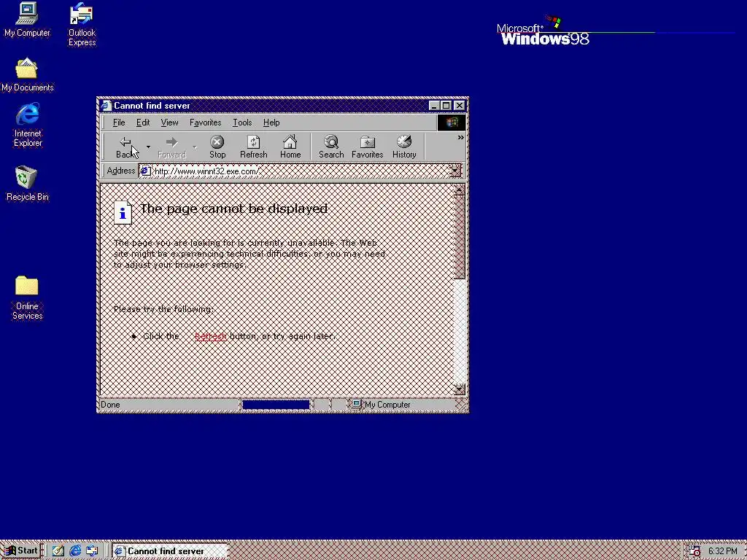Open Favorites pane from the toolbar
This screenshot has width=747, height=560.
[368, 147]
